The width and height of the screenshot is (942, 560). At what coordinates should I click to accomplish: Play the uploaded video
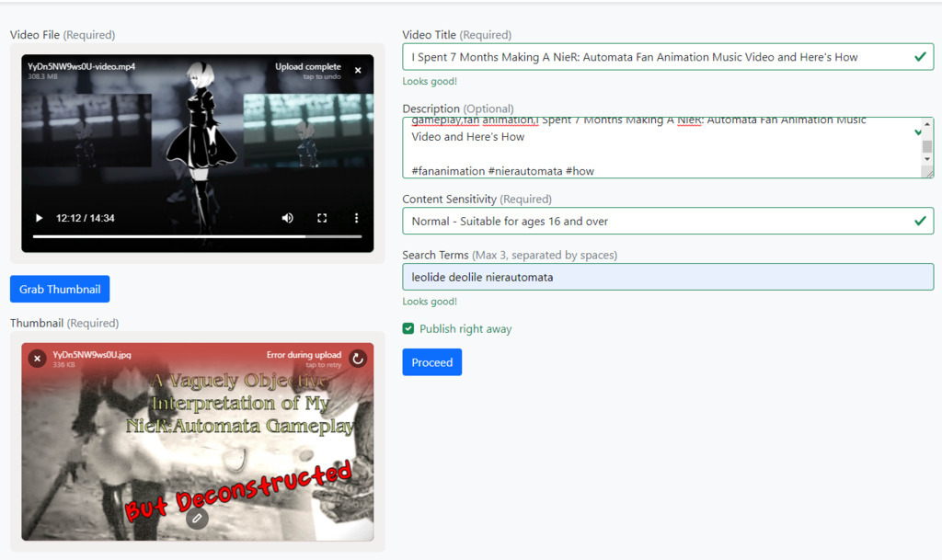pos(39,218)
